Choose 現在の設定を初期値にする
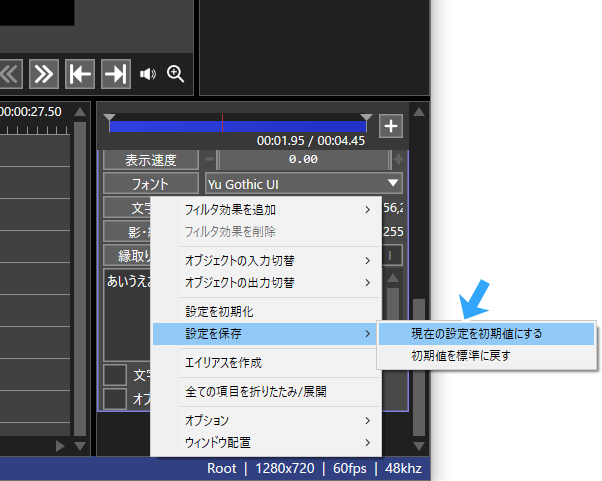This screenshot has height=481, width=602. [486, 334]
